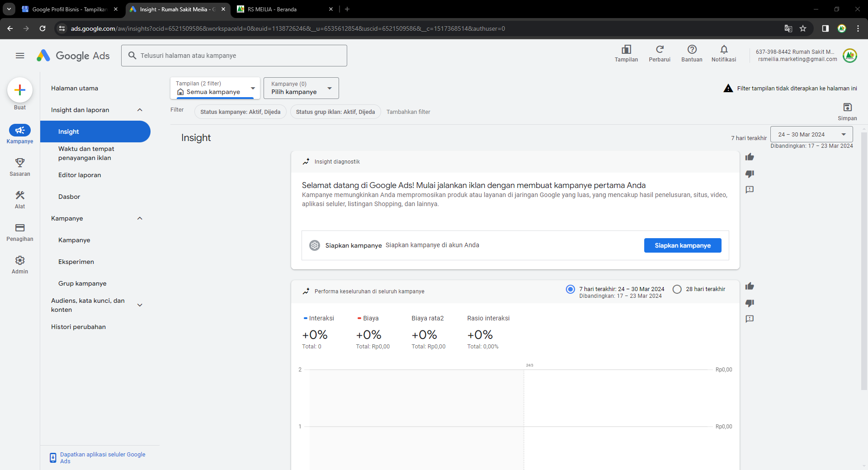The image size is (868, 470).
Task: Bookmark this page with the star icon
Action: tap(803, 28)
